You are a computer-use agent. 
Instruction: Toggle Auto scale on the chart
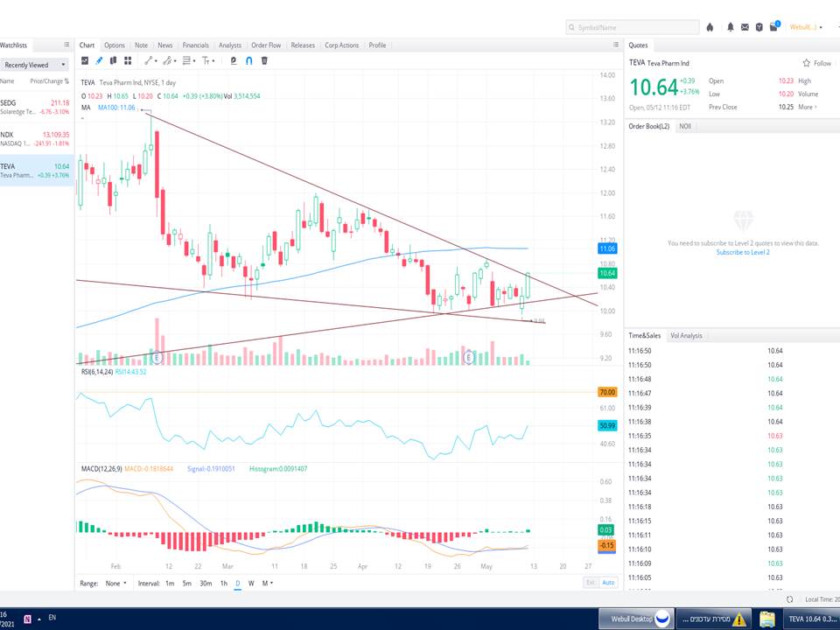coord(609,583)
